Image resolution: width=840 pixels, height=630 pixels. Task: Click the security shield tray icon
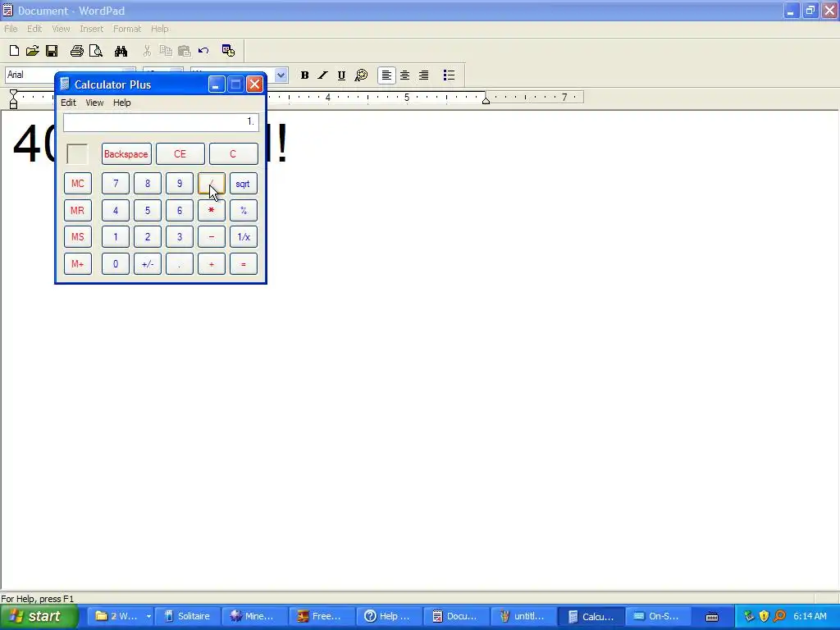pyautogui.click(x=764, y=617)
